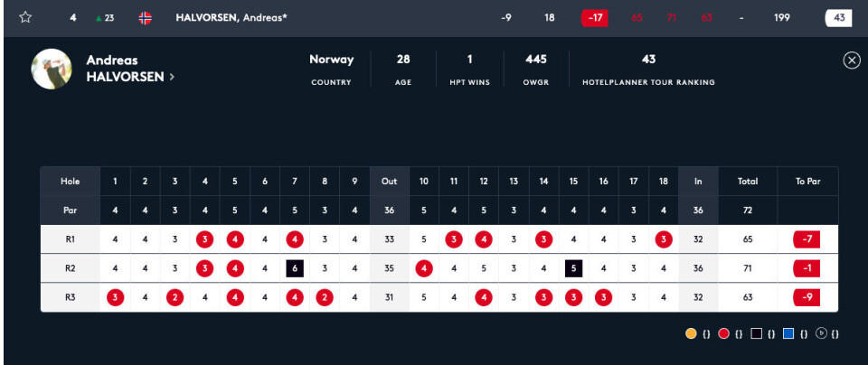868x365 pixels.
Task: Click the R2 hole 7 bogey square
Action: pos(294,268)
